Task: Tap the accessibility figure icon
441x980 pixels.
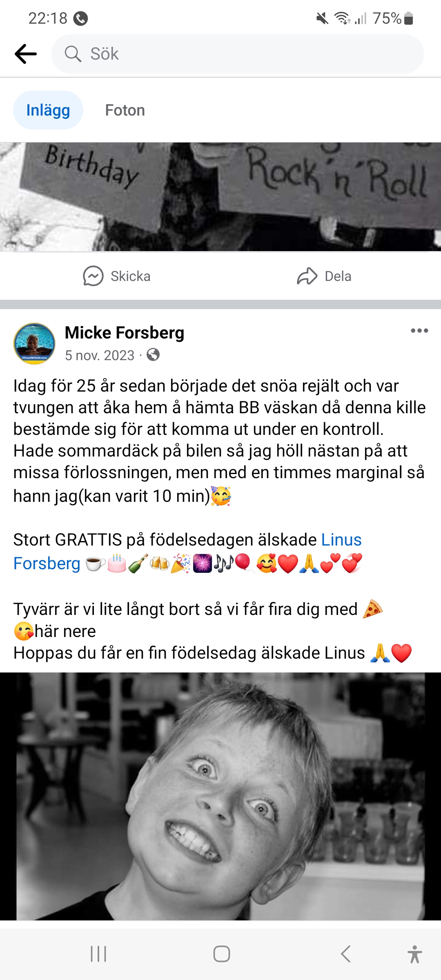Action: [x=414, y=954]
